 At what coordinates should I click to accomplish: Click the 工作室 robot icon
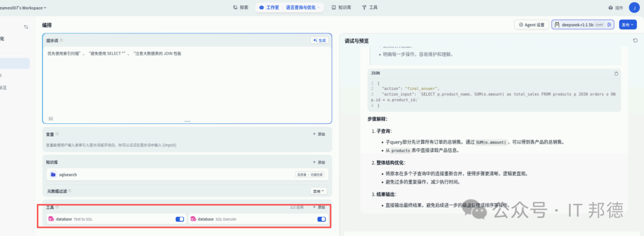click(x=262, y=7)
